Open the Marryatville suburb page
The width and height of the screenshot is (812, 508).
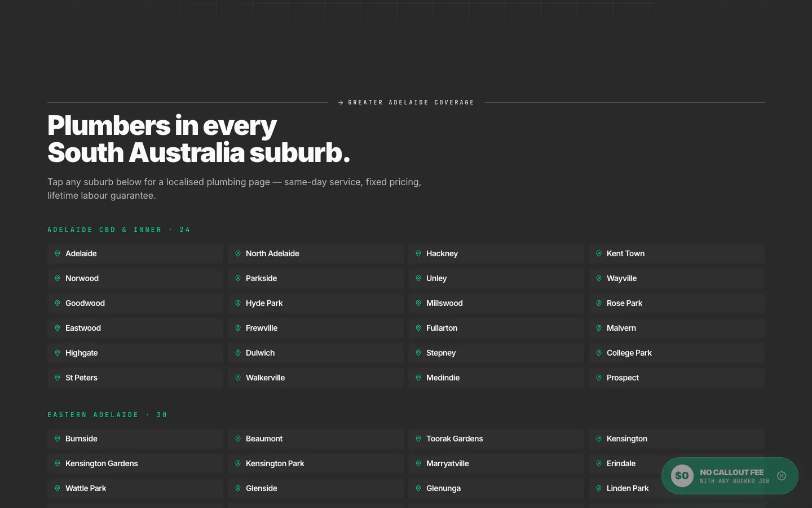point(496,463)
